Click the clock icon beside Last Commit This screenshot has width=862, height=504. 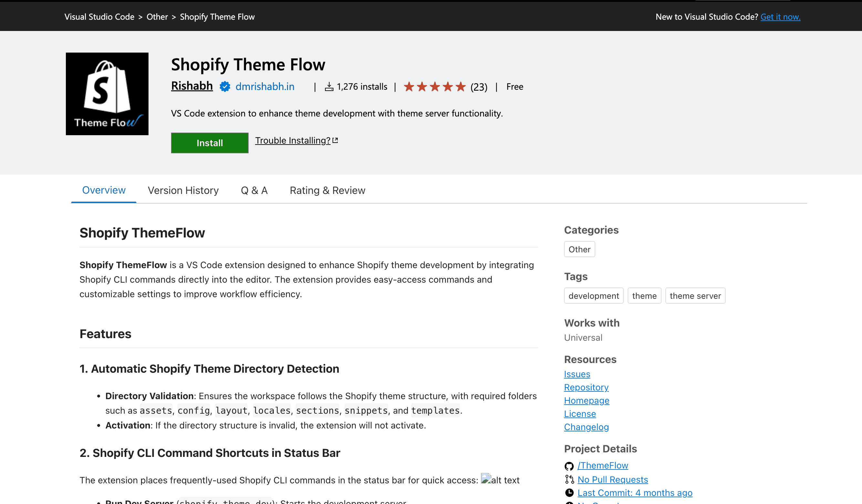(x=569, y=493)
